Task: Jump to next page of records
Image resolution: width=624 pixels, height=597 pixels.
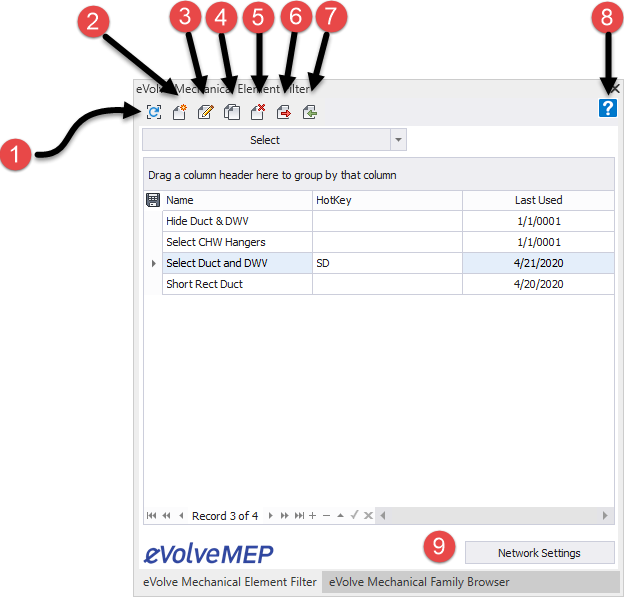Action: click(285, 516)
